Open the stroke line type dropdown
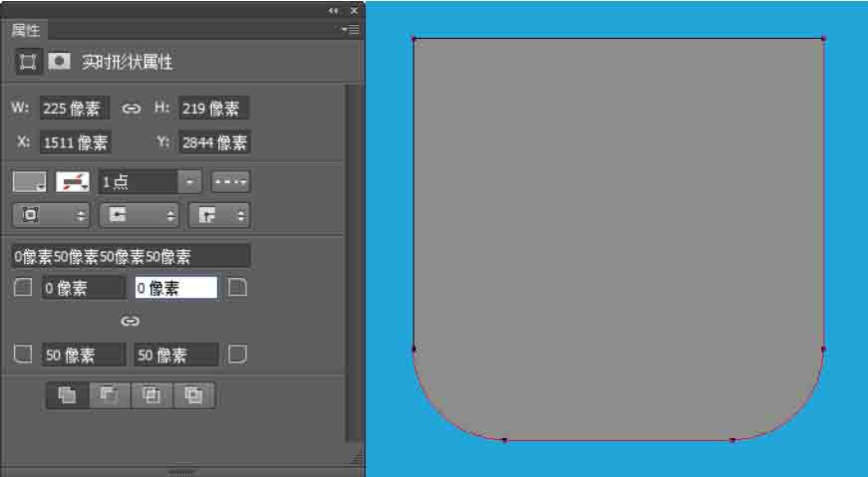This screenshot has height=477, width=868. tap(230, 182)
